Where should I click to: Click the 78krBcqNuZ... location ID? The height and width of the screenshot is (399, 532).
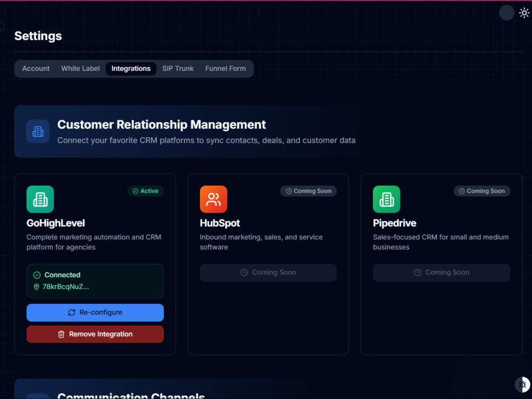point(65,287)
